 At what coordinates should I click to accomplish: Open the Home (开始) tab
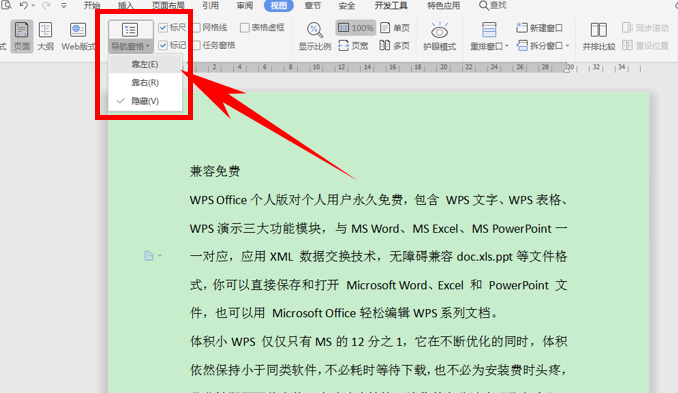[x=91, y=6]
